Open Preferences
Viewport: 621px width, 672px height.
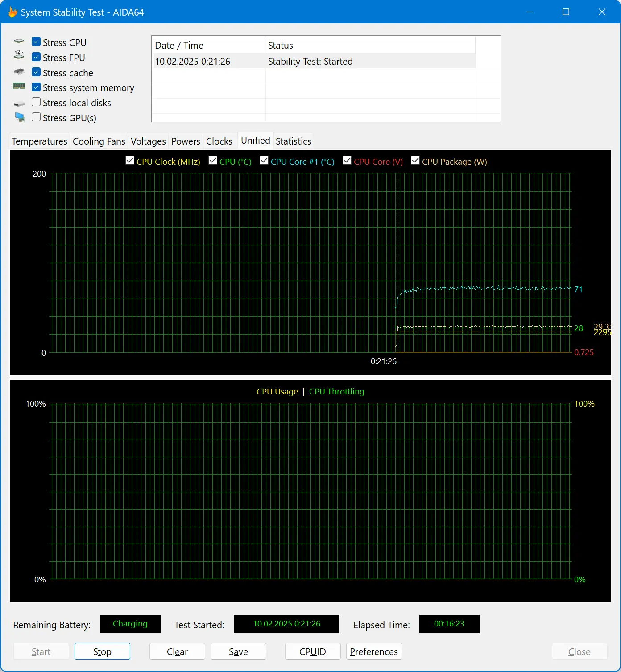(x=374, y=651)
